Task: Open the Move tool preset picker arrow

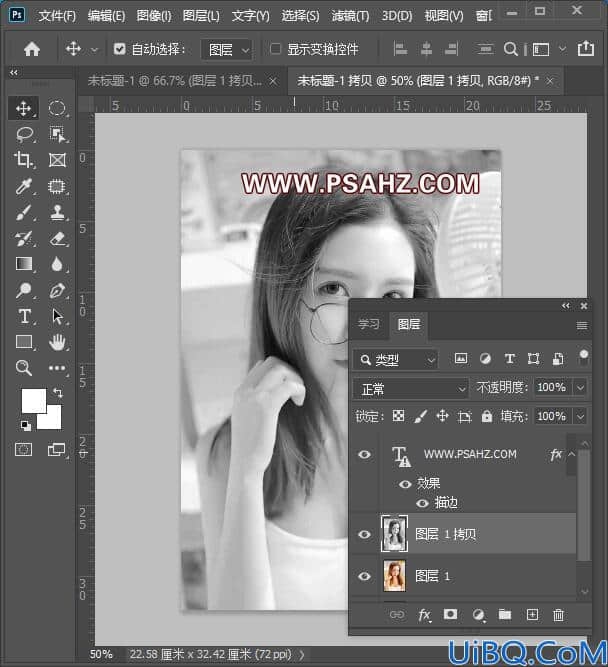Action: [94, 50]
